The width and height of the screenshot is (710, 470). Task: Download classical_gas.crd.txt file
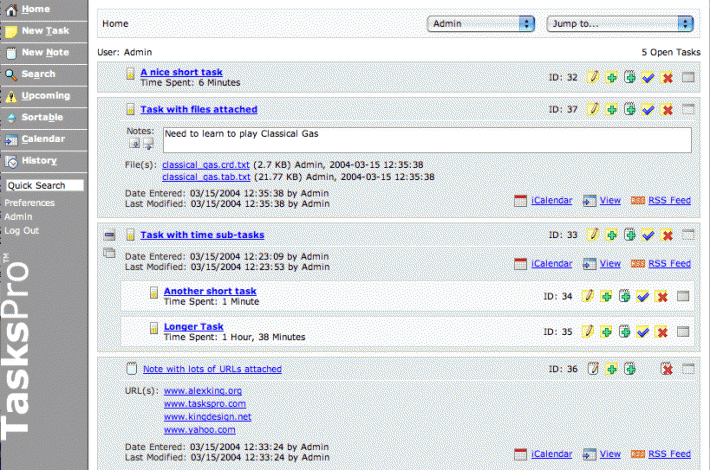(x=206, y=165)
